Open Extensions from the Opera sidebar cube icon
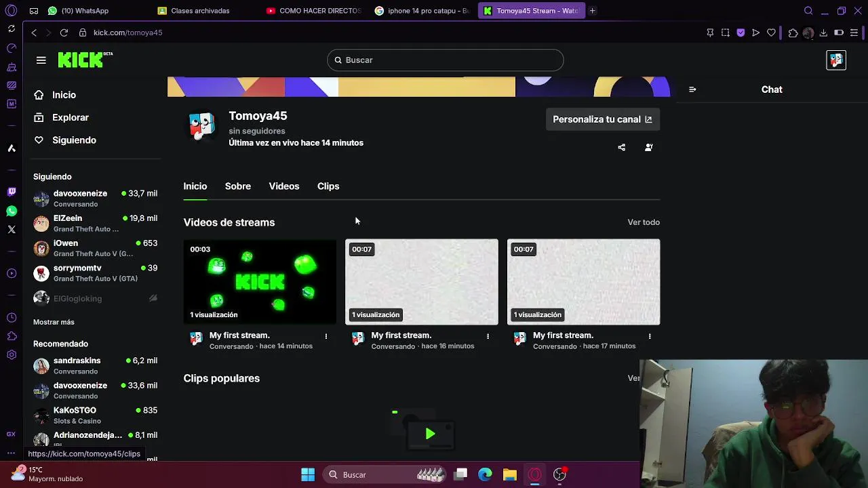868x488 pixels. (12, 336)
